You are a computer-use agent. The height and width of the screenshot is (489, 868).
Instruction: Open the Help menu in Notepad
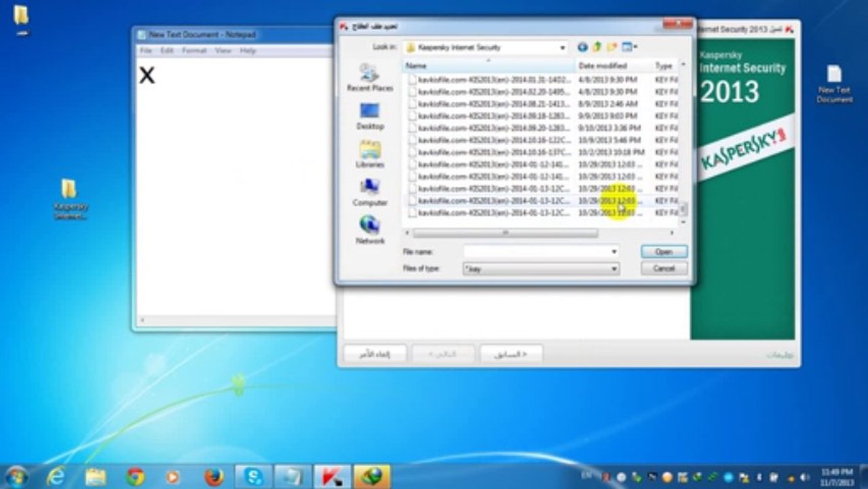pyautogui.click(x=248, y=51)
